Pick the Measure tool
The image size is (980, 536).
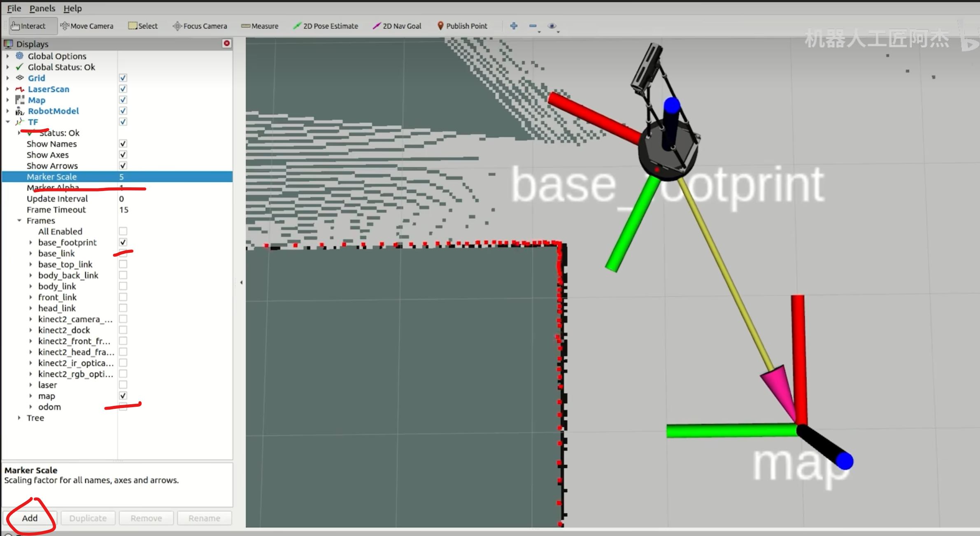260,26
